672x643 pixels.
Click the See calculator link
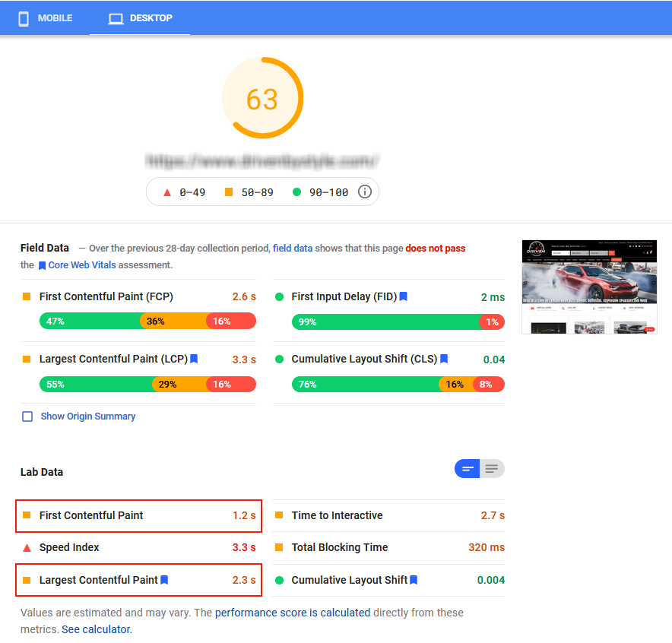(97, 629)
